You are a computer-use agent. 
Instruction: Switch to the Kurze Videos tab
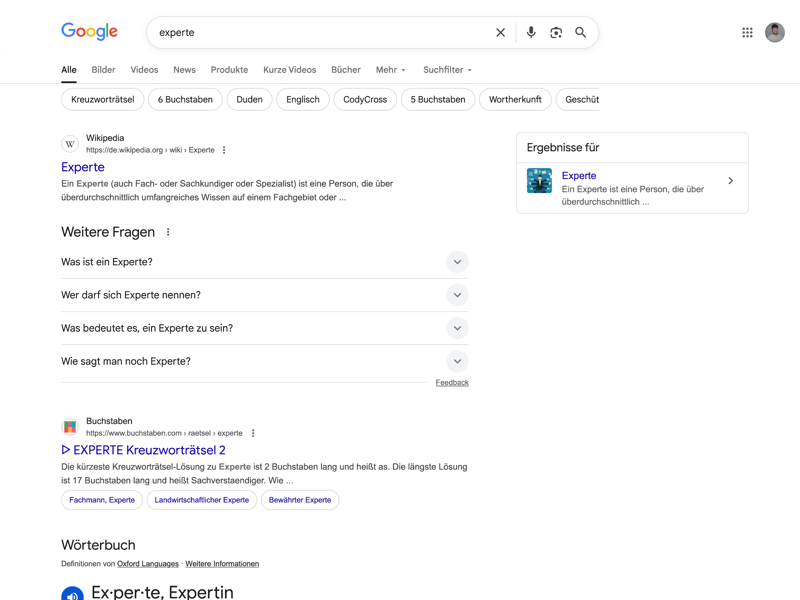(x=289, y=70)
